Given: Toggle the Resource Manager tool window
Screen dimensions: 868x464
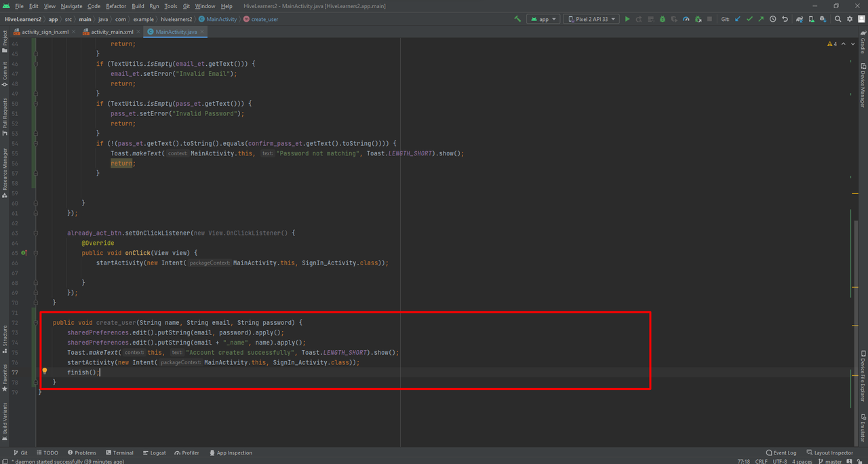Looking at the screenshot, I should pos(5,172).
